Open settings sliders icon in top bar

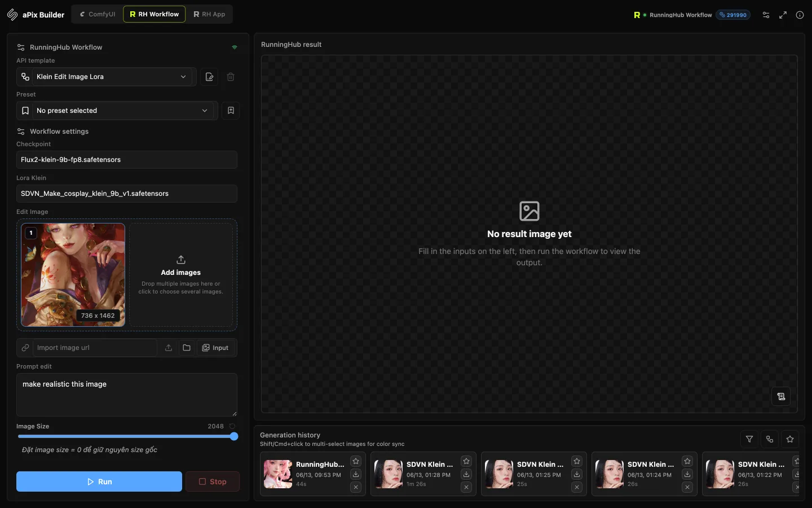pyautogui.click(x=766, y=15)
